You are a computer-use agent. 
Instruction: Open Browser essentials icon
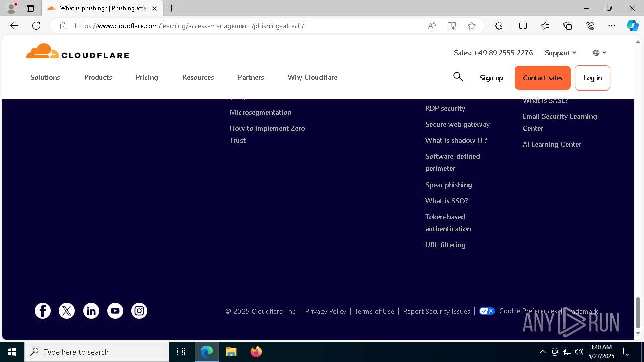[x=590, y=26]
